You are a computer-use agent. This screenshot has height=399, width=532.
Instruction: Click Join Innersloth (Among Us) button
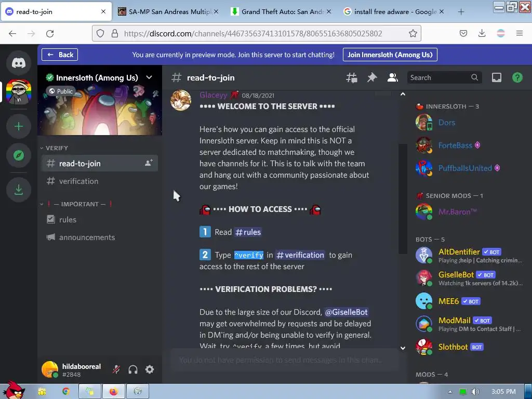[x=390, y=55]
